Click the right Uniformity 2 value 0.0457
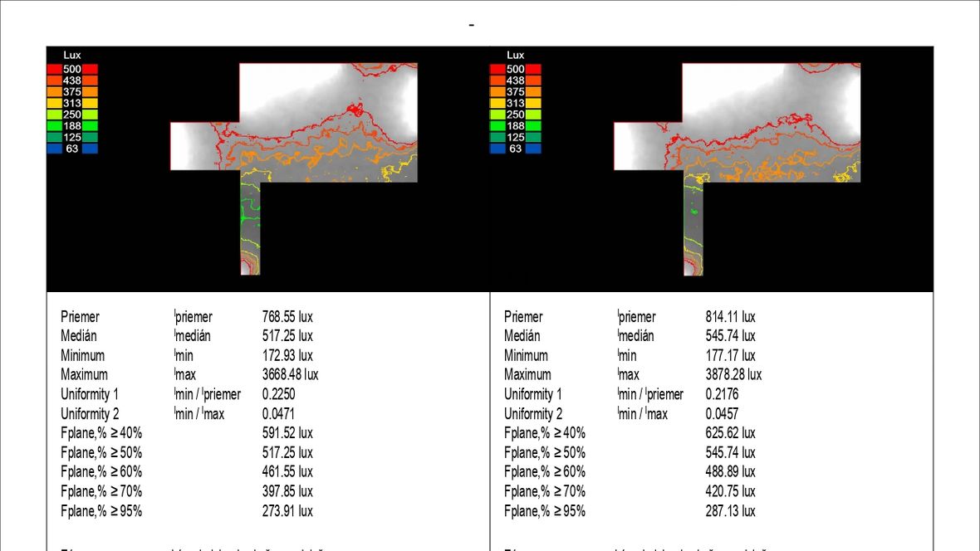 tap(722, 413)
